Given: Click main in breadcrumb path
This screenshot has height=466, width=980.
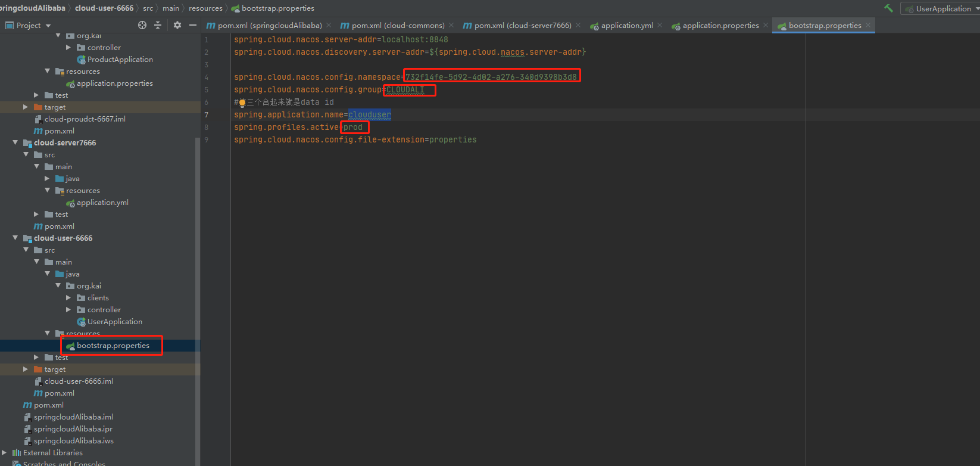Looking at the screenshot, I should tap(170, 8).
